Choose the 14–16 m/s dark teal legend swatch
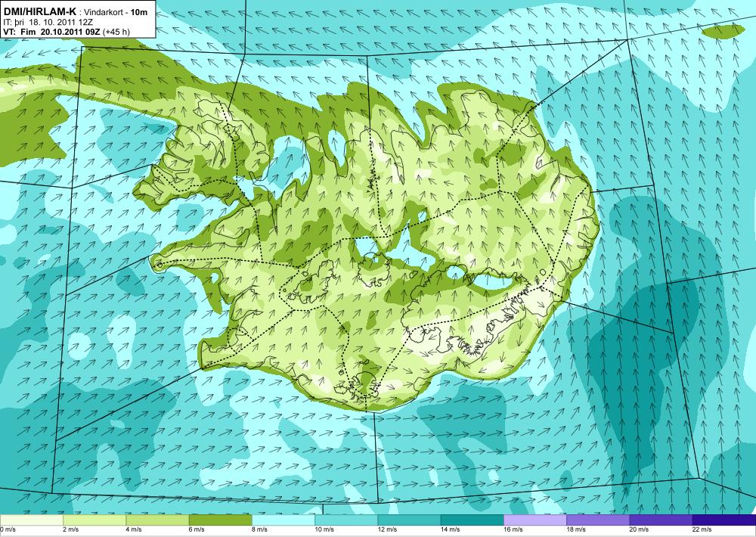The width and height of the screenshot is (756, 537). [x=472, y=520]
